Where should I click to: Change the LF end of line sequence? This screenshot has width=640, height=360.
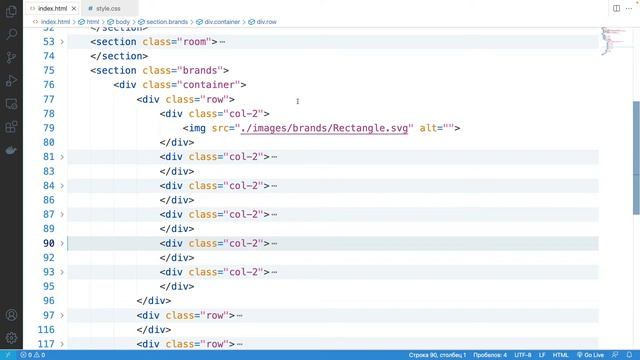click(542, 355)
